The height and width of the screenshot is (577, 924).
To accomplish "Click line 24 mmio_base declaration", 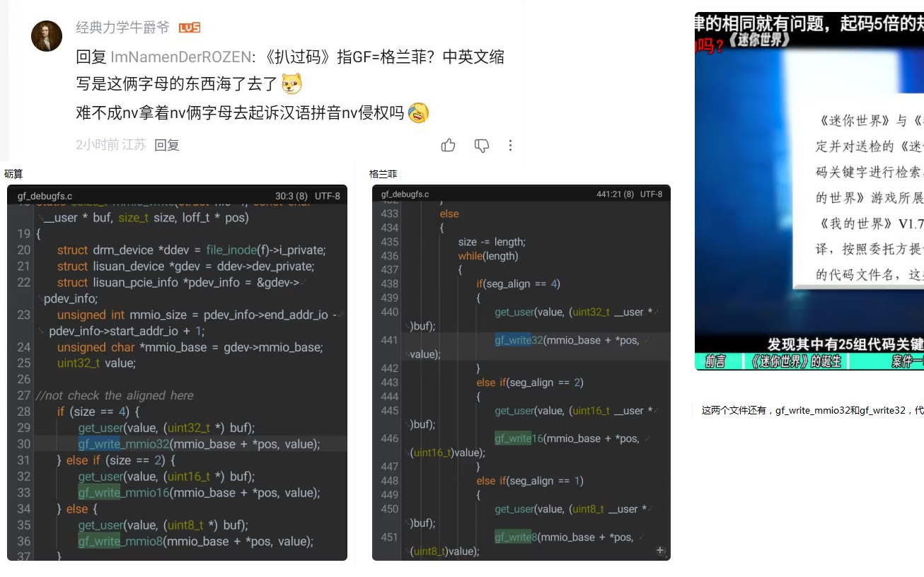I will pos(190,347).
